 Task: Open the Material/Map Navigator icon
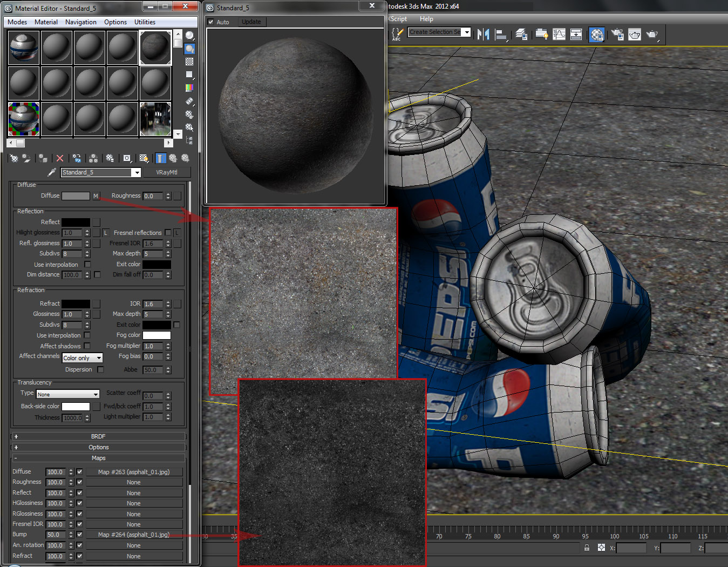point(189,140)
